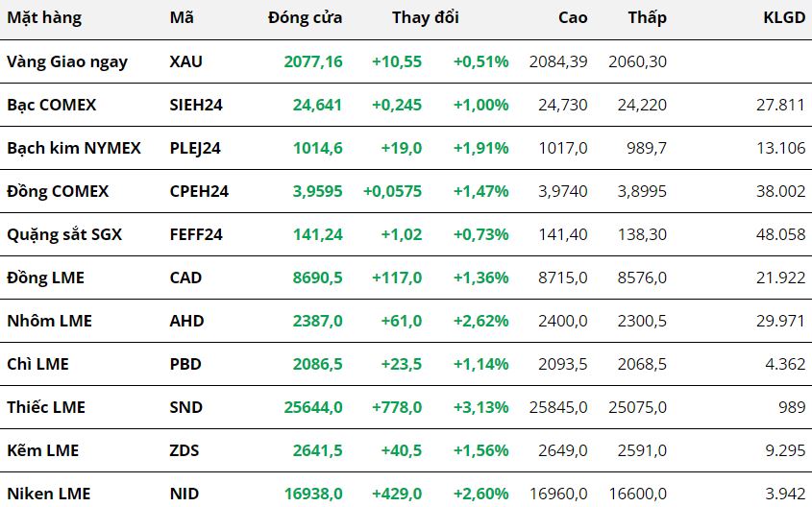
Task: Click the SND ticker code
Action: tap(185, 407)
